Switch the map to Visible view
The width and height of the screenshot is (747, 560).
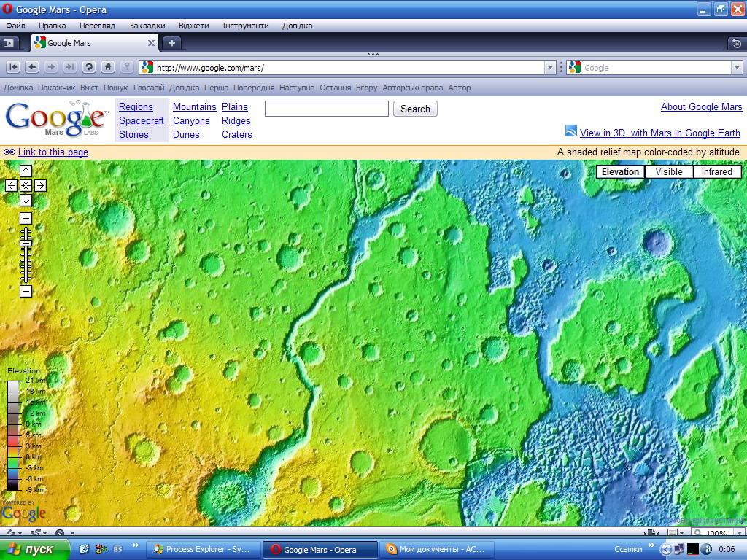click(669, 172)
